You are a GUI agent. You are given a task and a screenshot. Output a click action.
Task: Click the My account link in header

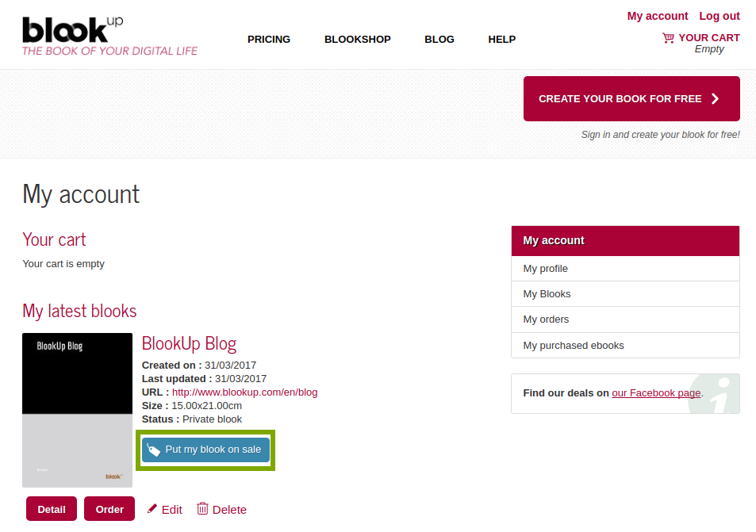[658, 16]
